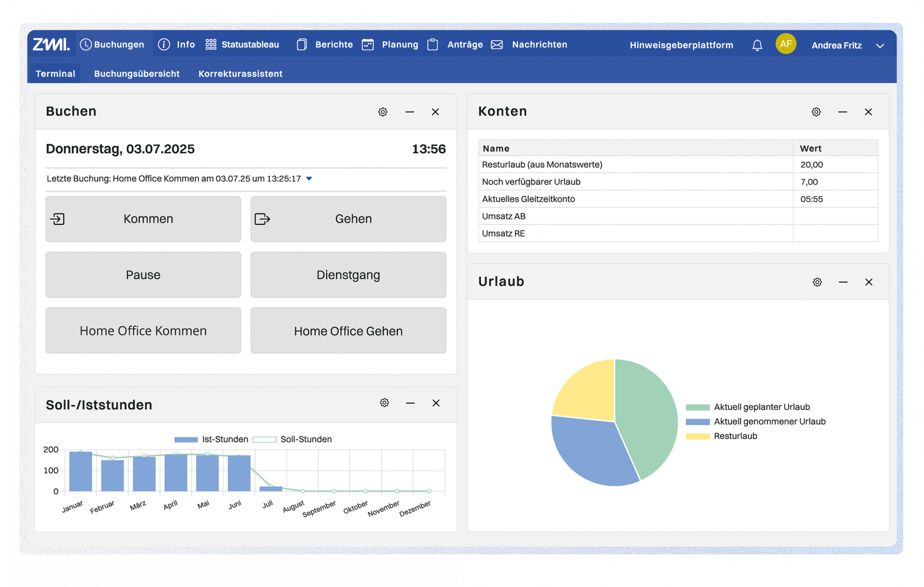Click the ZMI logo

[x=51, y=45]
